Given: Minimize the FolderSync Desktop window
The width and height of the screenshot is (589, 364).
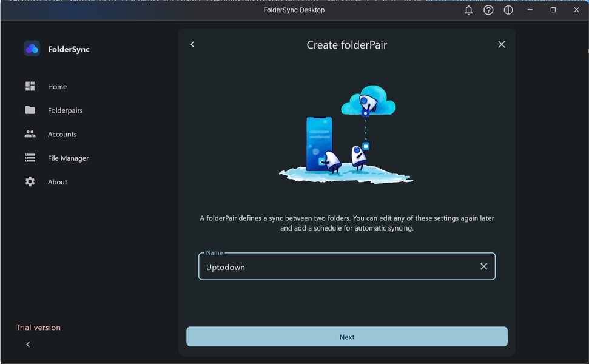Looking at the screenshot, I should [530, 10].
